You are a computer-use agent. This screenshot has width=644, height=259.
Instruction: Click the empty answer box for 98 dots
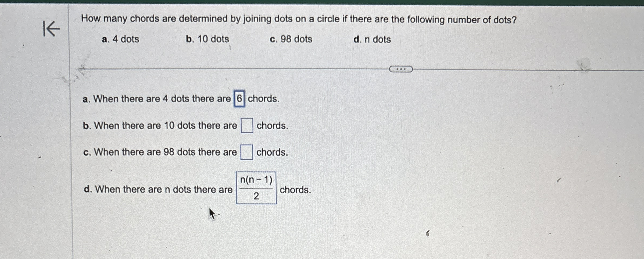pyautogui.click(x=247, y=152)
